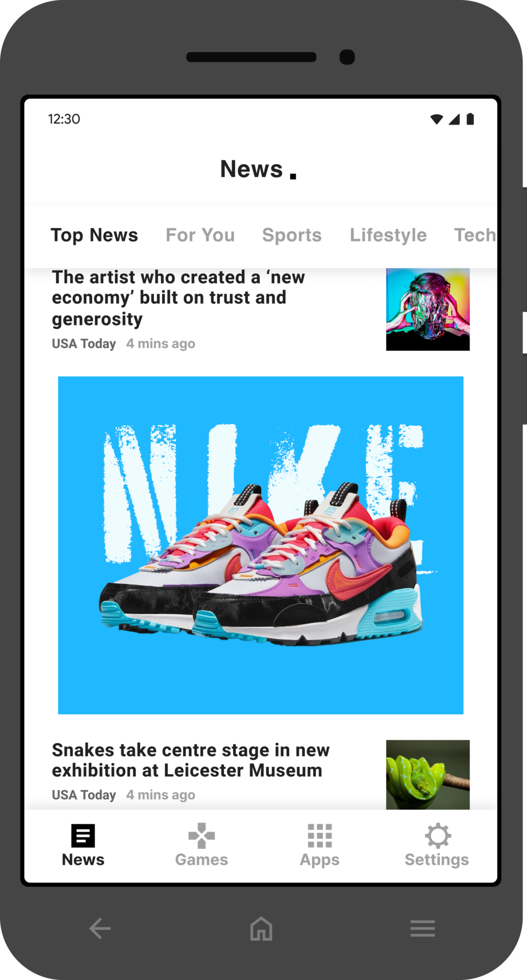Open the Nike sneakers featured image
527x980 pixels.
(x=261, y=545)
